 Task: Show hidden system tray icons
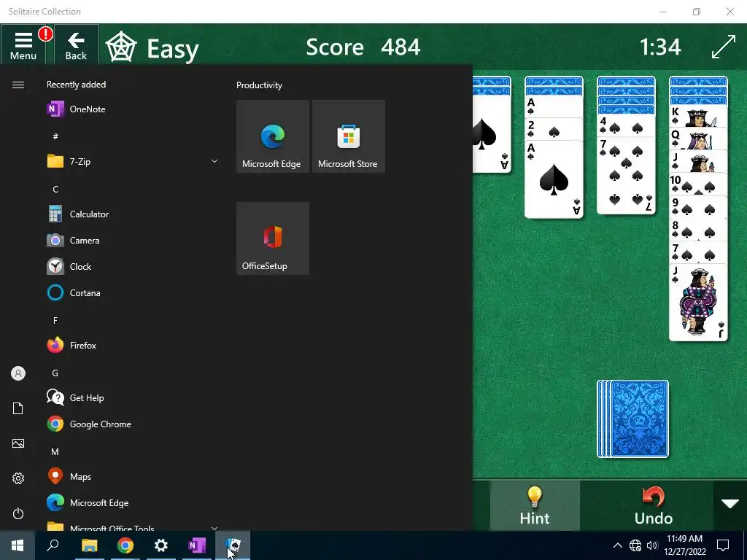click(x=617, y=545)
